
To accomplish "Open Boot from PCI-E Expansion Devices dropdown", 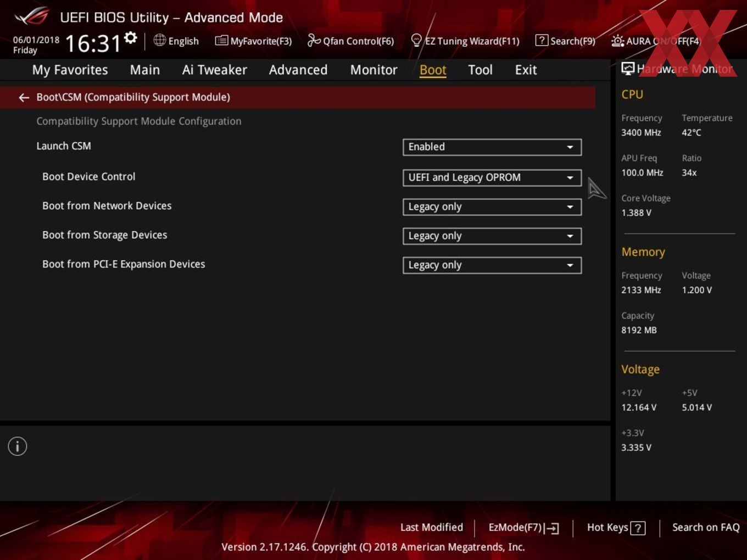I will pos(492,265).
